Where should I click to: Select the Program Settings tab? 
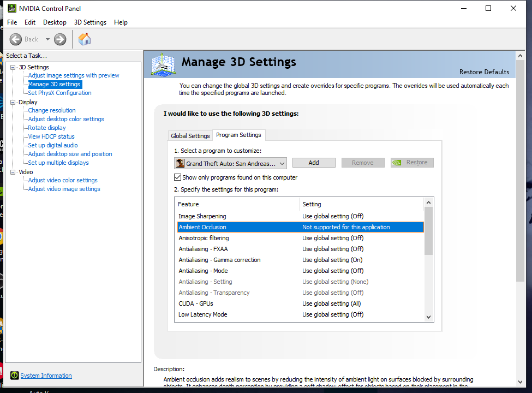(x=238, y=135)
